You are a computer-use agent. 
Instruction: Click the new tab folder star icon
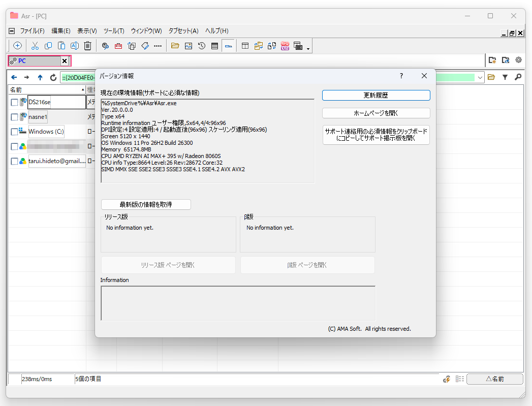pos(492,60)
